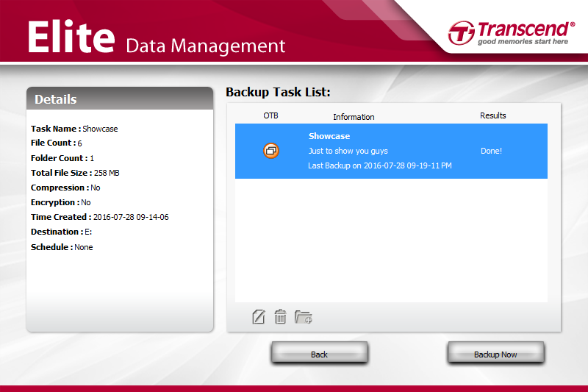This screenshot has height=392, width=588.
Task: Click the Results column header
Action: 492,115
